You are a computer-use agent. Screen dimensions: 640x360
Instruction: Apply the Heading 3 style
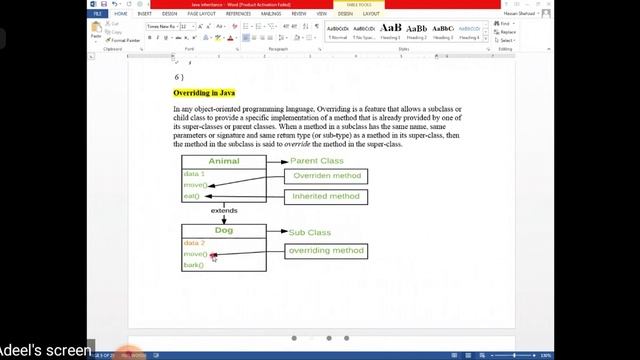click(x=443, y=32)
